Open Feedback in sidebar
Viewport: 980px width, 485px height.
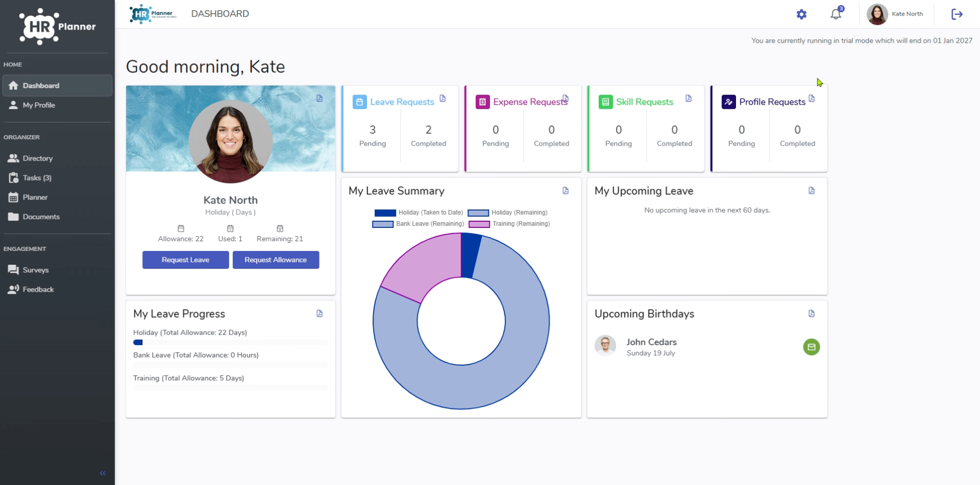point(57,290)
